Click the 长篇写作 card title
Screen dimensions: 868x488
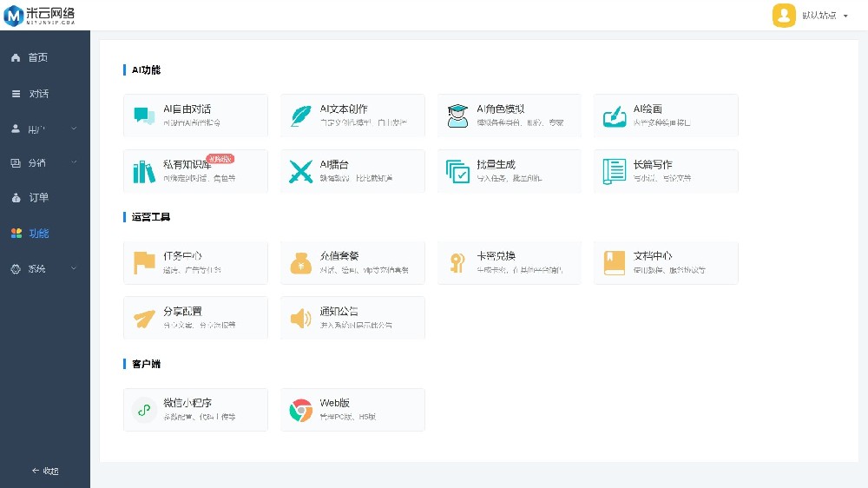[x=653, y=164]
